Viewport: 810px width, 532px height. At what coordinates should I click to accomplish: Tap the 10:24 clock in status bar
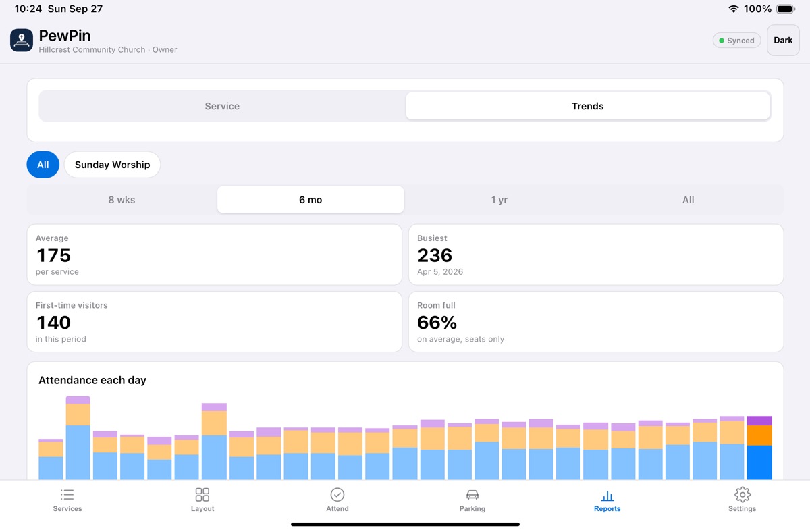(28, 9)
